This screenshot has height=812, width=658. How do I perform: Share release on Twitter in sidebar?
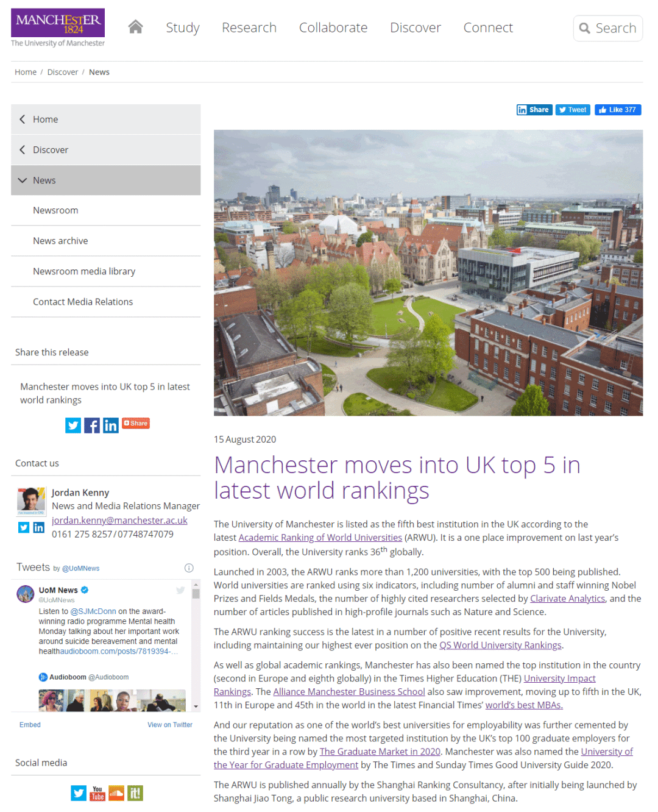point(73,426)
